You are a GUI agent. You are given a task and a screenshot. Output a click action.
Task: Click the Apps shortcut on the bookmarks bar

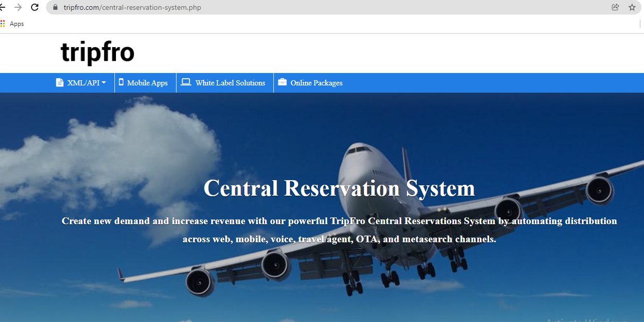tap(16, 23)
